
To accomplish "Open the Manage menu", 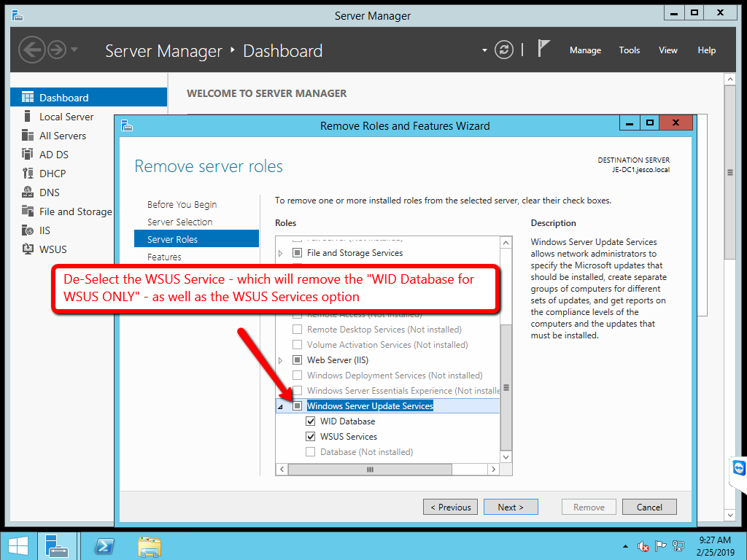I will (585, 50).
